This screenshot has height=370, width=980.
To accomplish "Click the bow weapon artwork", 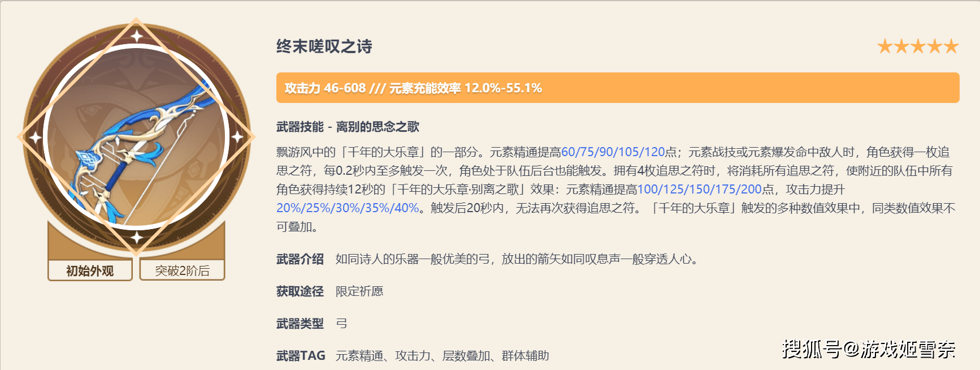I will (136, 144).
